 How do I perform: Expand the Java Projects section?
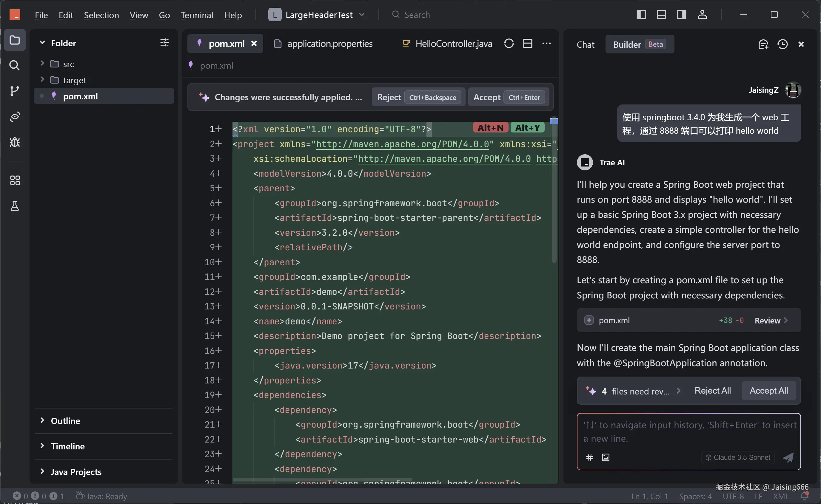[76, 472]
